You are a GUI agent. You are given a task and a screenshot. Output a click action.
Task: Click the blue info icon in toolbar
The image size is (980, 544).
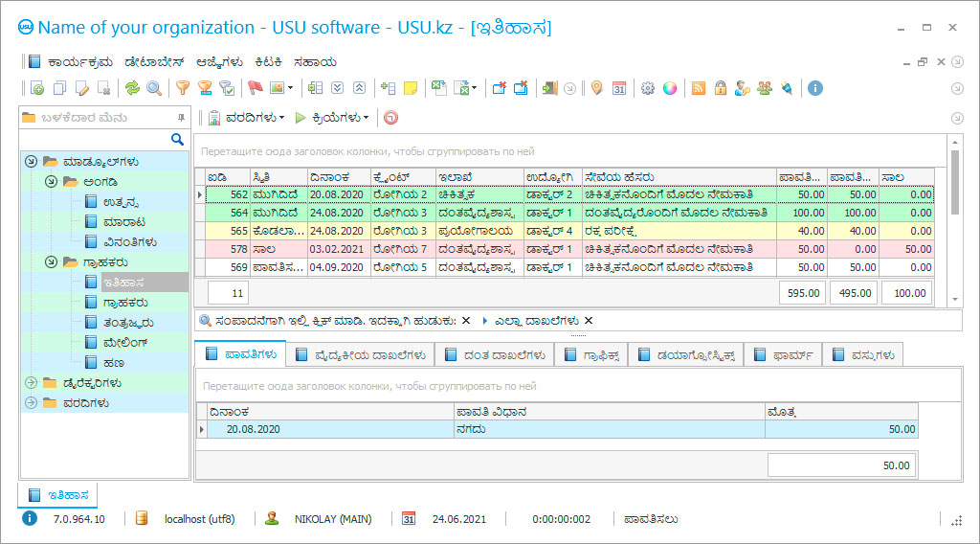point(815,88)
